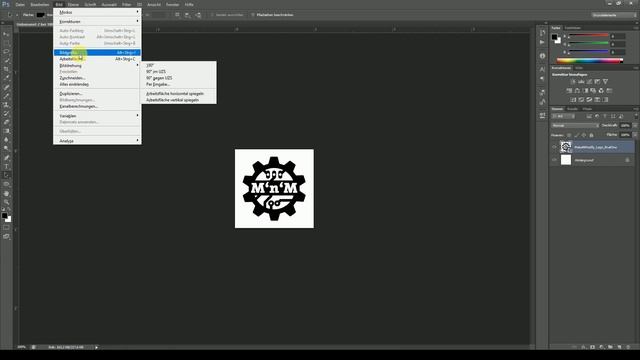Open the Info panel dock icon

(x=542, y=56)
